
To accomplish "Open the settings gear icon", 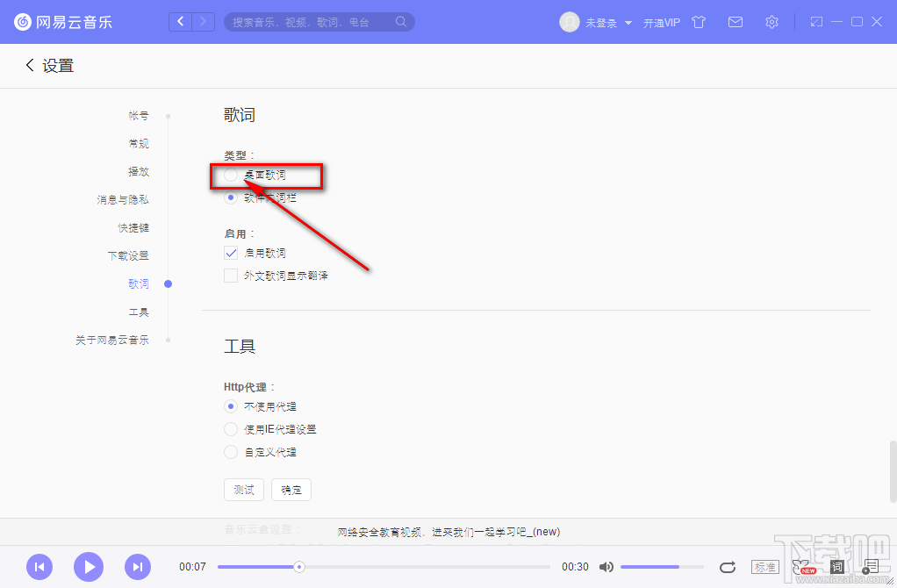I will tap(771, 22).
